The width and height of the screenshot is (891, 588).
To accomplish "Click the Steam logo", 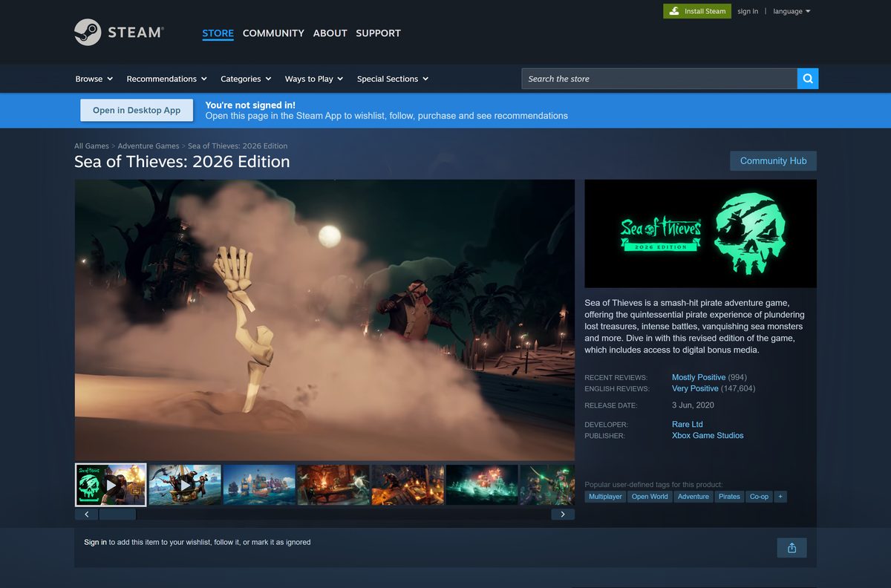I will point(118,33).
